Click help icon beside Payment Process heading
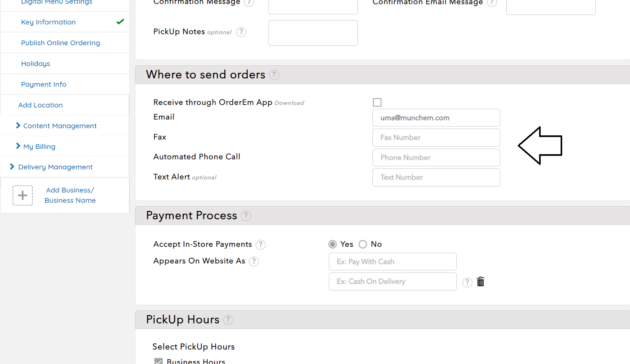The height and width of the screenshot is (364, 630). [x=246, y=216]
